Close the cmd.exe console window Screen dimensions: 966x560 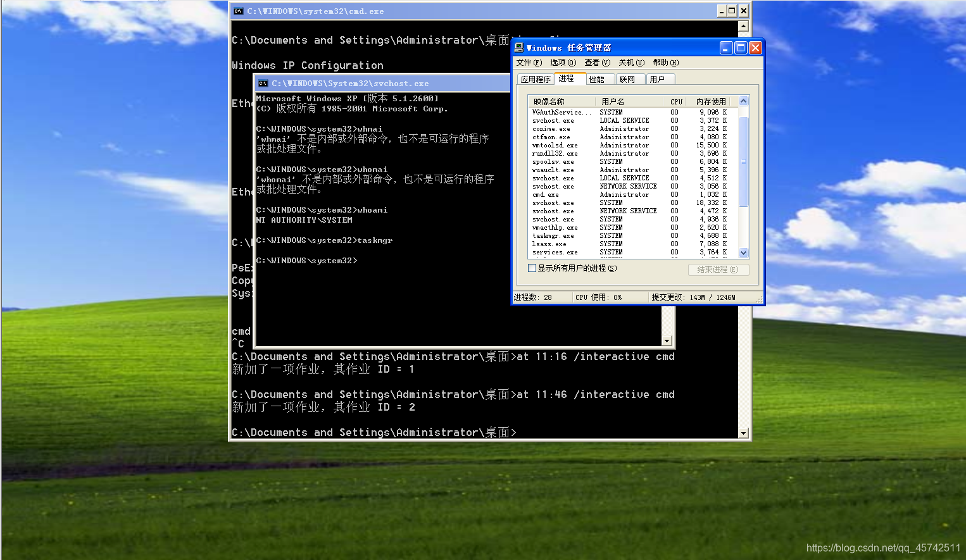[x=744, y=11]
